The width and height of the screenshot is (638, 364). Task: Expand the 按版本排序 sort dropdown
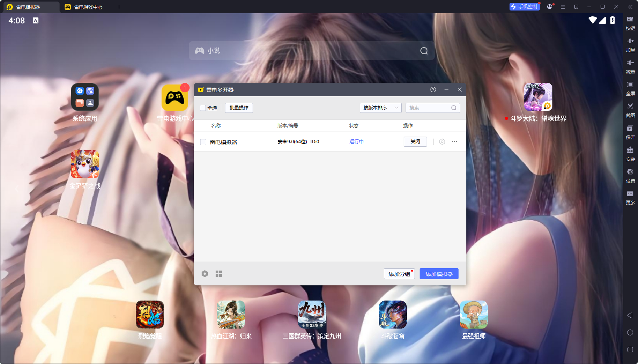[380, 108]
